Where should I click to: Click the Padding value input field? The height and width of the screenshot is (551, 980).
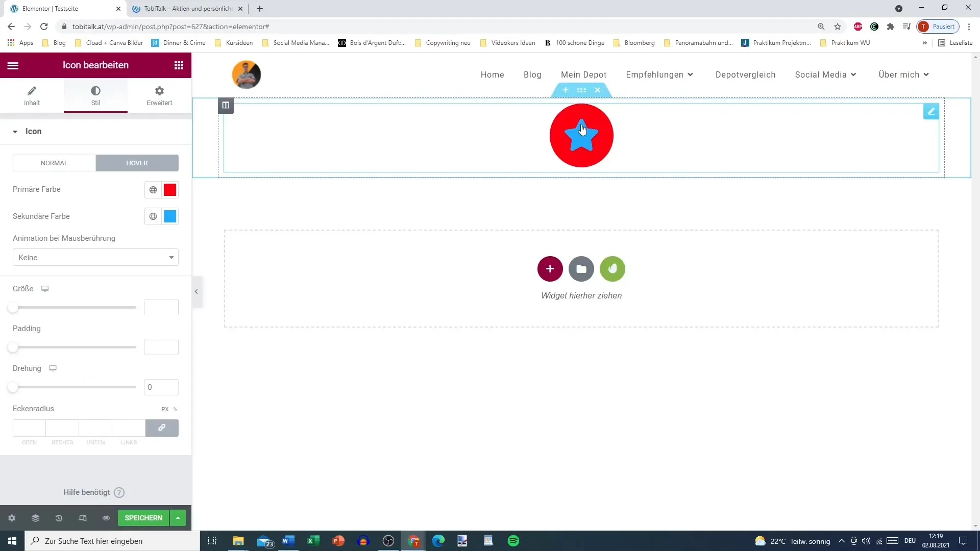161,347
